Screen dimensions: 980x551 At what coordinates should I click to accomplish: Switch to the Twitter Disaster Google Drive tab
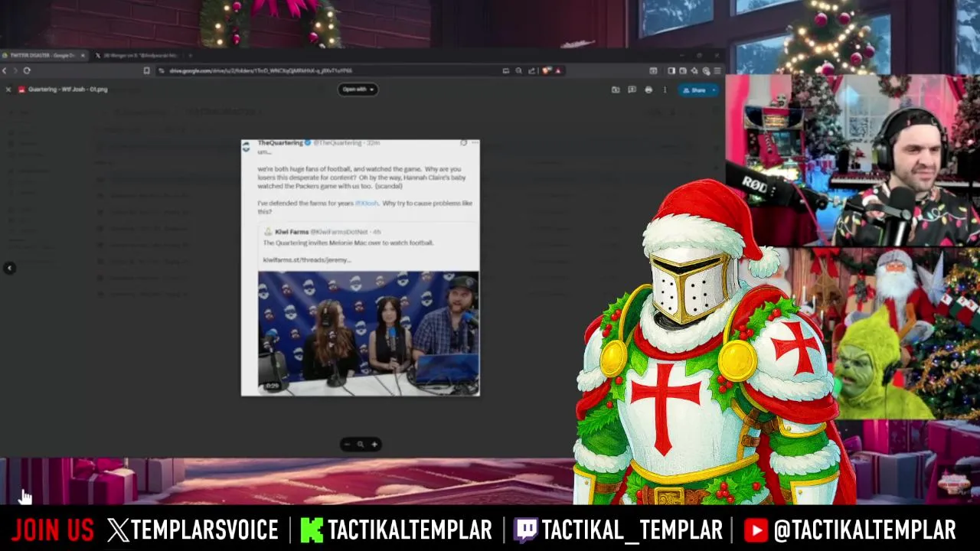44,55
